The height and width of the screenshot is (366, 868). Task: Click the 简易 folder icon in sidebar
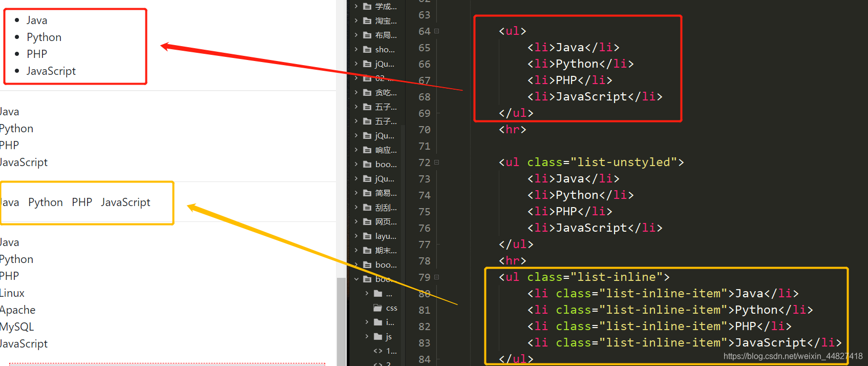(x=367, y=193)
